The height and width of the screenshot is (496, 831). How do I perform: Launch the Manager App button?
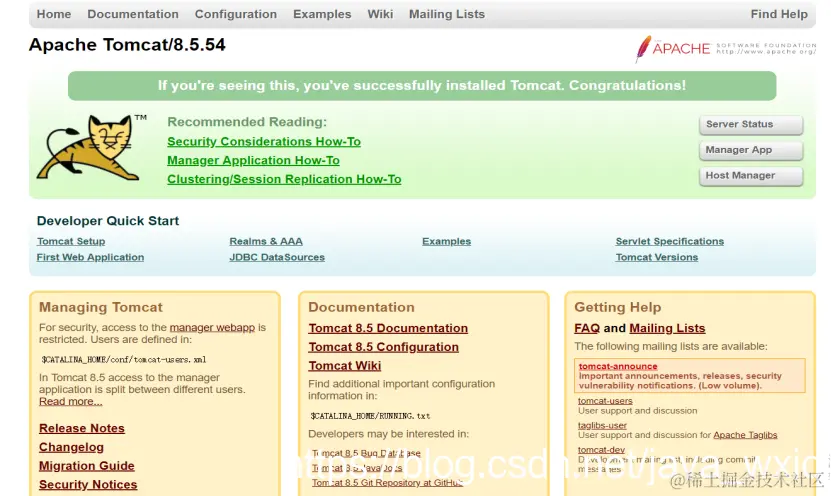click(x=750, y=150)
